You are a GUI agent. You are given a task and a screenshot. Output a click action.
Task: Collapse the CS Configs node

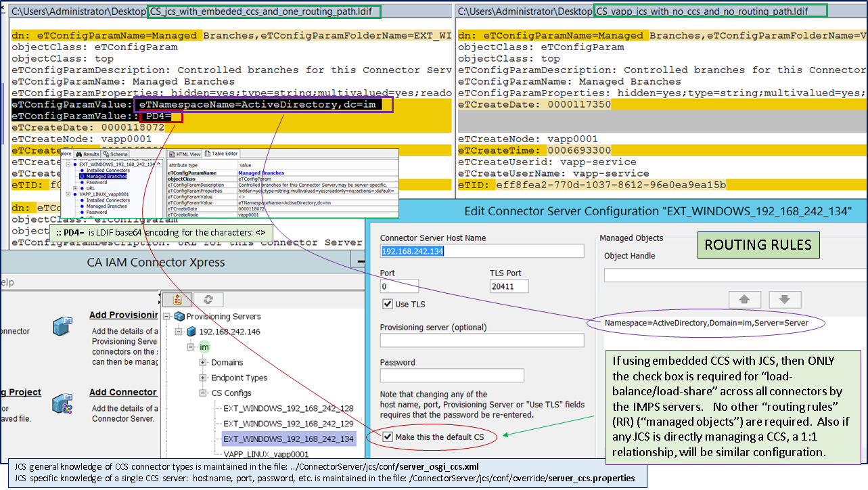[203, 393]
